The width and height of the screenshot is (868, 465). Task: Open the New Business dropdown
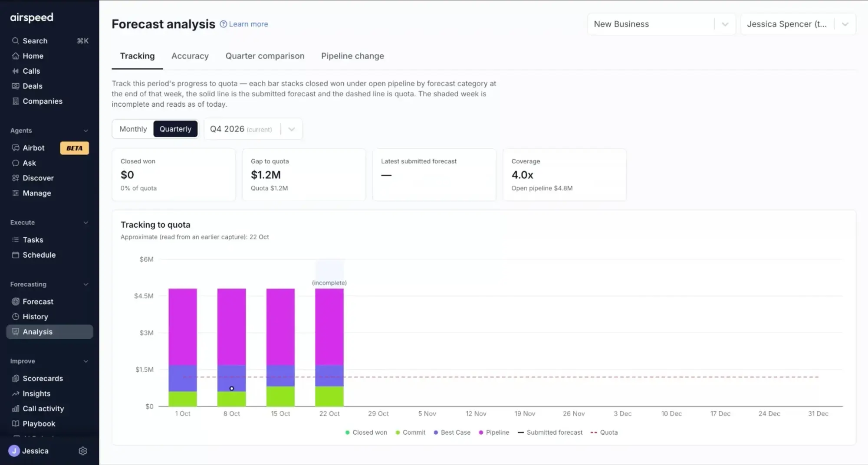[661, 24]
